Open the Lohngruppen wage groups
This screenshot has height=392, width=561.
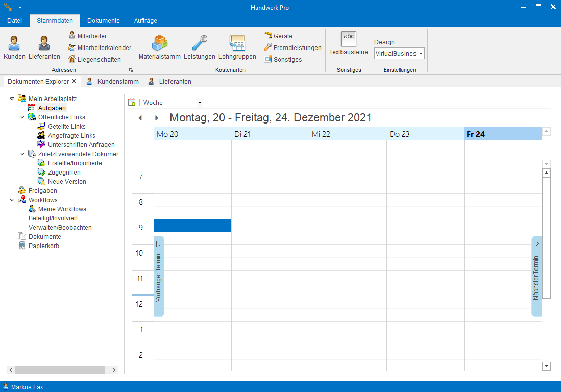(x=237, y=47)
